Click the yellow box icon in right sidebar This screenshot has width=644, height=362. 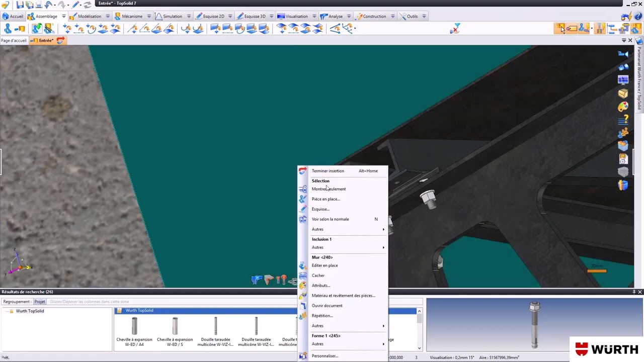click(623, 94)
